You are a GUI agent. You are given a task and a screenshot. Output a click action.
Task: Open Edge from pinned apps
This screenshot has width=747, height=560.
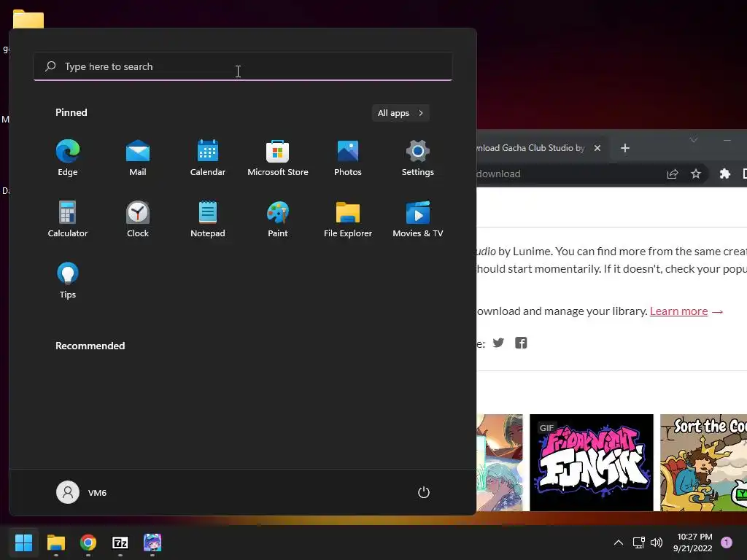coord(68,158)
